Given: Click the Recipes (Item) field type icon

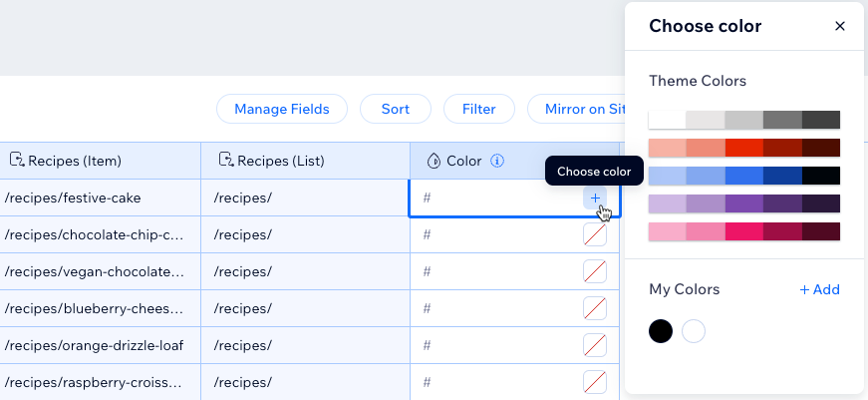Looking at the screenshot, I should click(16, 161).
